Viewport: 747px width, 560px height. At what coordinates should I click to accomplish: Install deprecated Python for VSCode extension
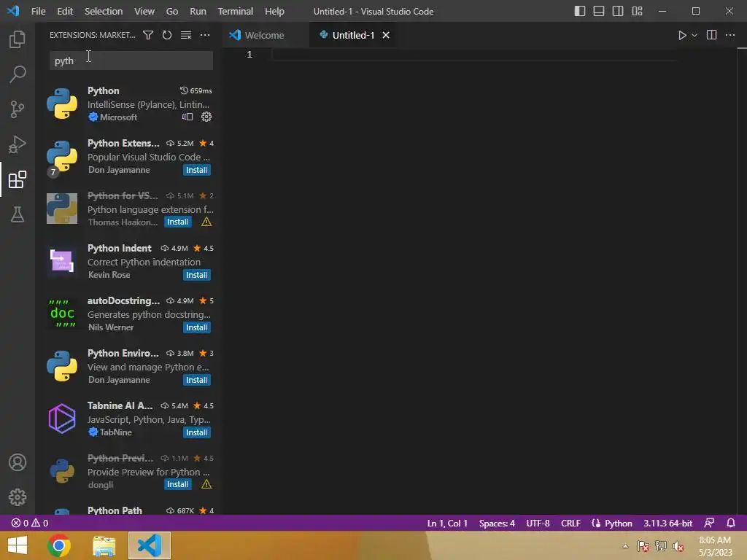(178, 222)
